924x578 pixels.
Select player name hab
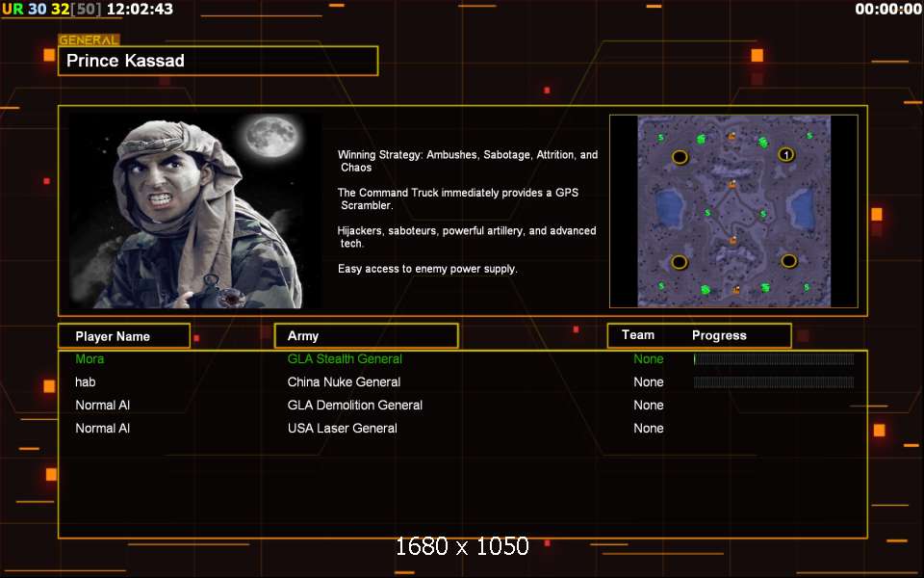(x=86, y=381)
